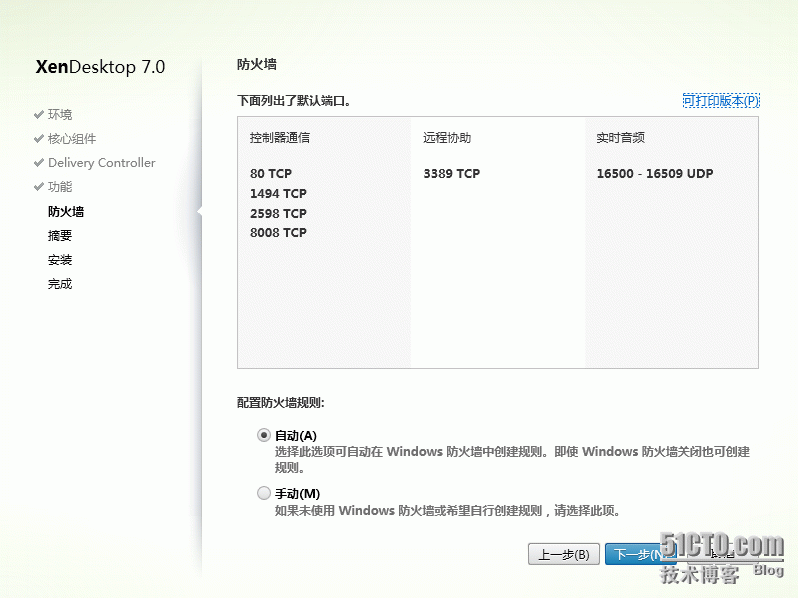Click the 16500 - 16509 UDP entry
This screenshot has height=598, width=798.
654,174
